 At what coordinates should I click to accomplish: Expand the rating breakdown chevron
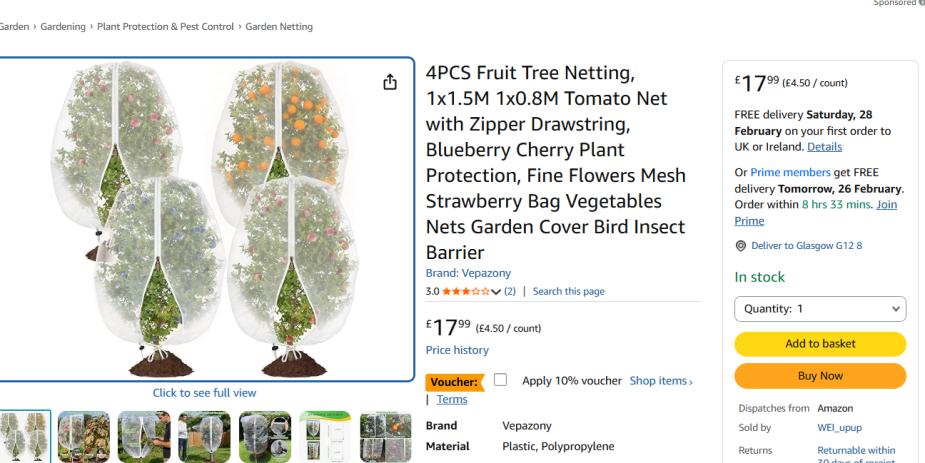[496, 292]
